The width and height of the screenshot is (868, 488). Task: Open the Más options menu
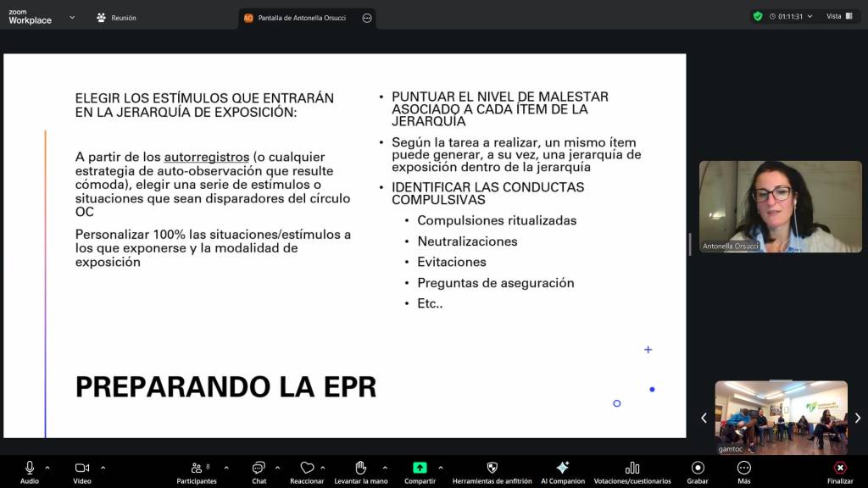point(743,469)
